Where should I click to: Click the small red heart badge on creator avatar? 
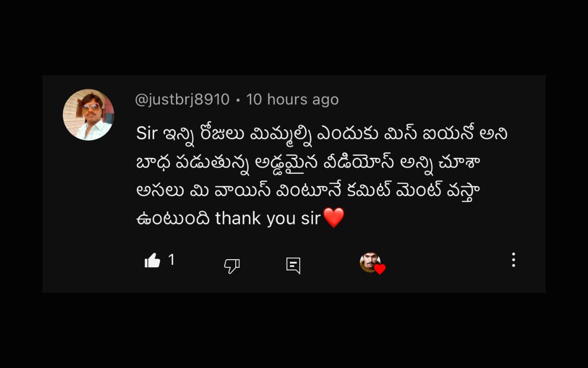(380, 269)
